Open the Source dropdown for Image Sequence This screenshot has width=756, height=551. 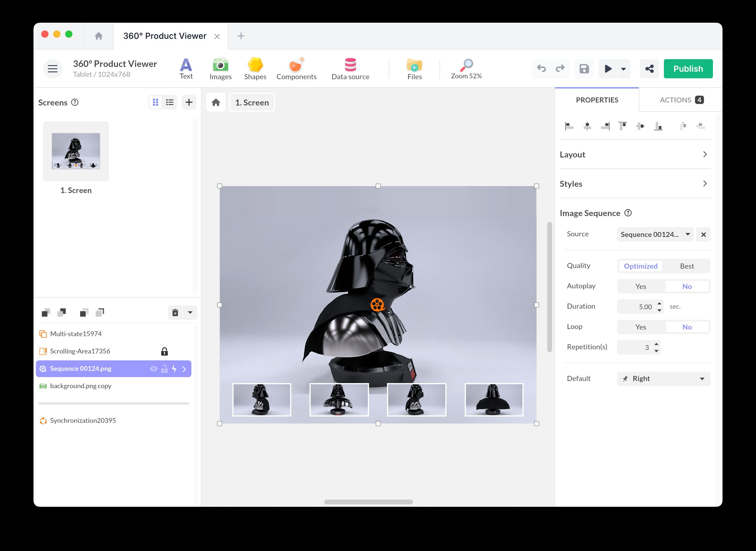(655, 234)
